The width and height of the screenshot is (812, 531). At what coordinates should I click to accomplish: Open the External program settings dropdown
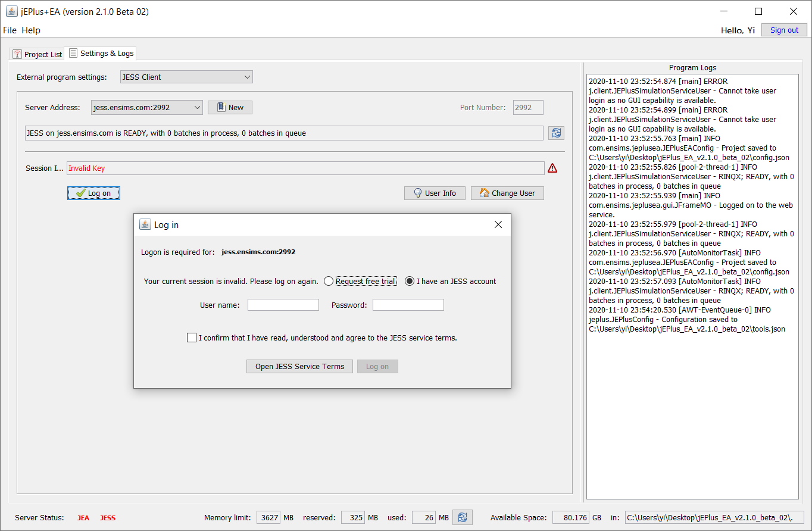point(186,77)
